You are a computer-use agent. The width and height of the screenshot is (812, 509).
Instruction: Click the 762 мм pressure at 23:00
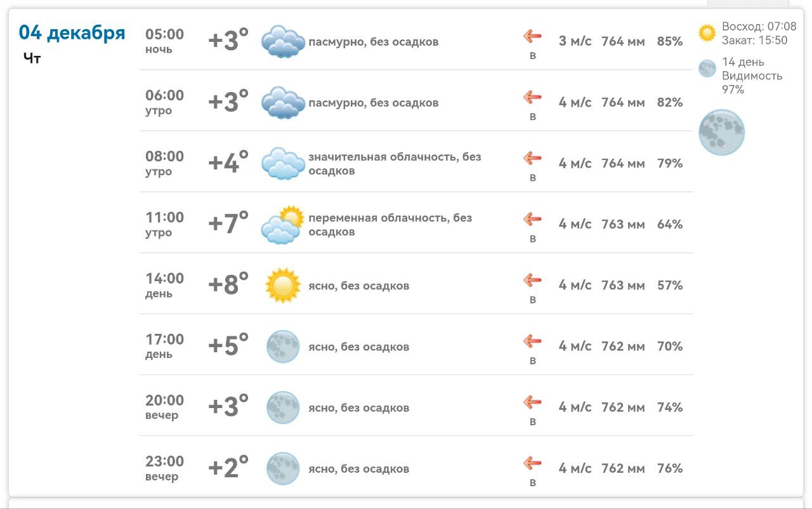[x=623, y=468]
